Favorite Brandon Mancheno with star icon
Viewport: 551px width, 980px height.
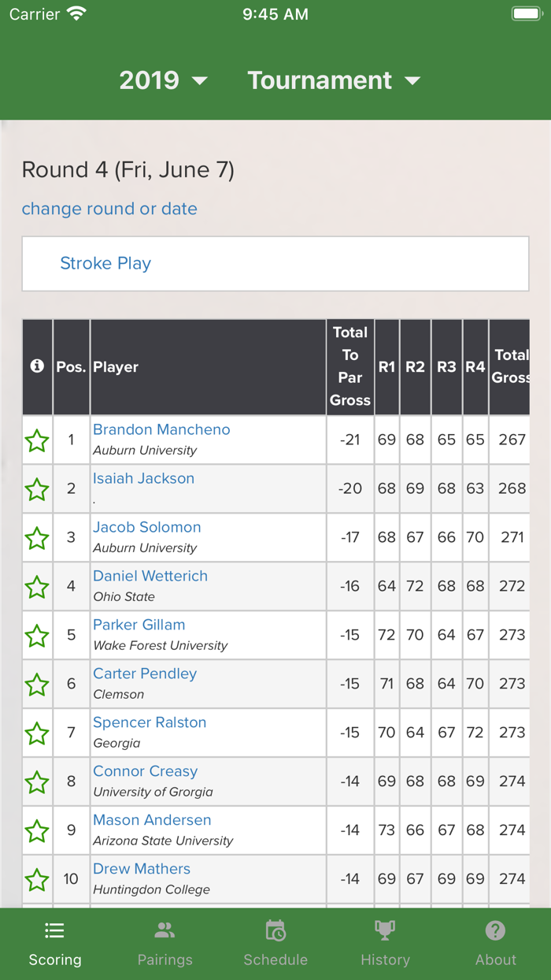point(37,440)
